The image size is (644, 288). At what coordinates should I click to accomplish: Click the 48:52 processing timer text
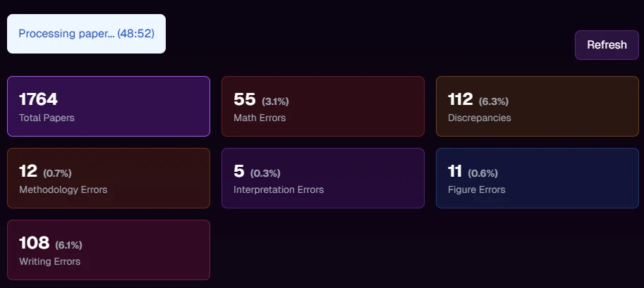pyautogui.click(x=136, y=34)
